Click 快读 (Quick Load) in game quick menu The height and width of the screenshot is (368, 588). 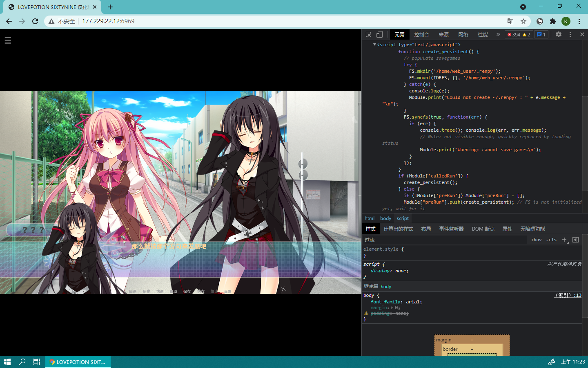[214, 292]
